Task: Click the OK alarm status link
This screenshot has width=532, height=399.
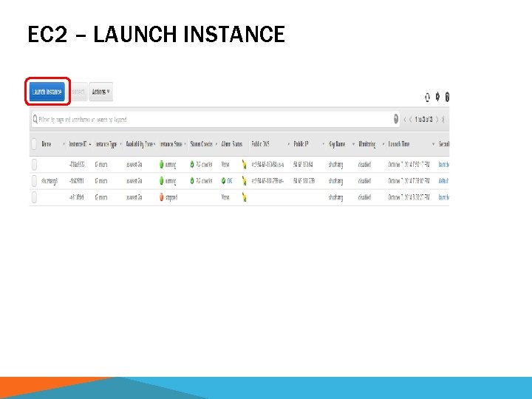Action: point(230,181)
